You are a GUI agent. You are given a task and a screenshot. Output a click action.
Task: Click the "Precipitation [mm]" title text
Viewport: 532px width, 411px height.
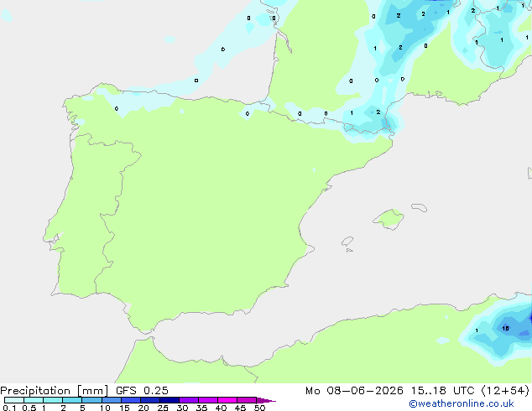(x=55, y=391)
